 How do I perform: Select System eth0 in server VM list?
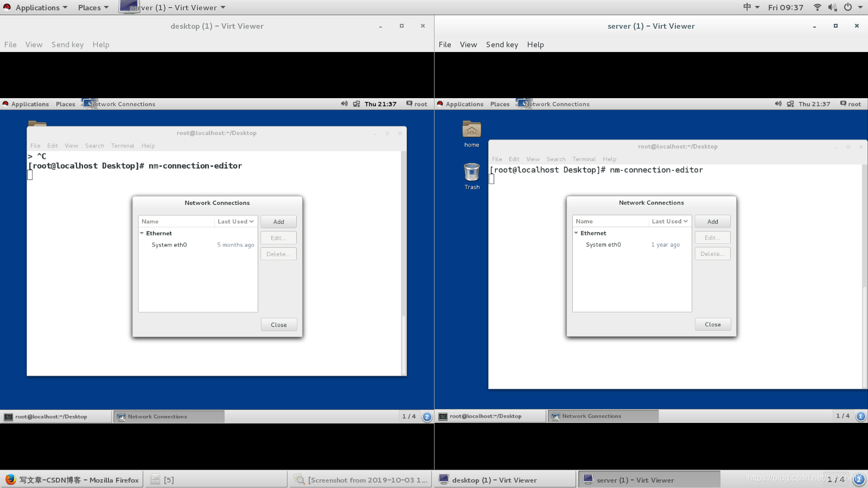[632, 245]
